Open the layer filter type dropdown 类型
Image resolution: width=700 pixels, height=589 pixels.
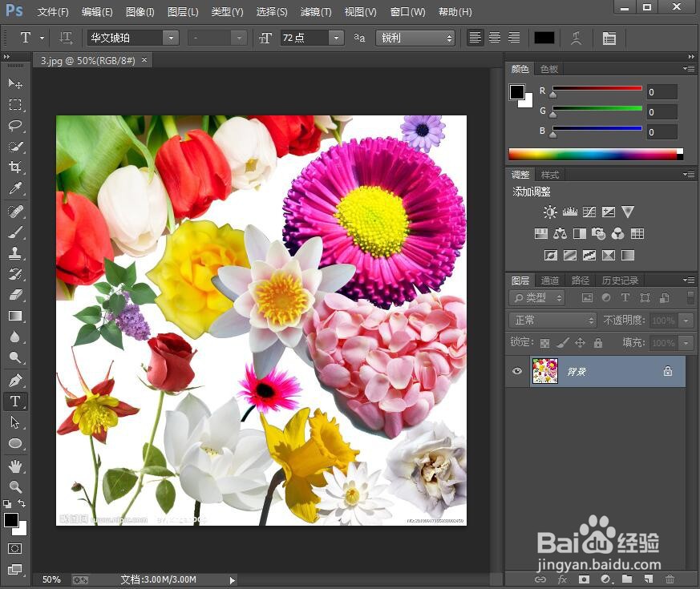point(537,297)
